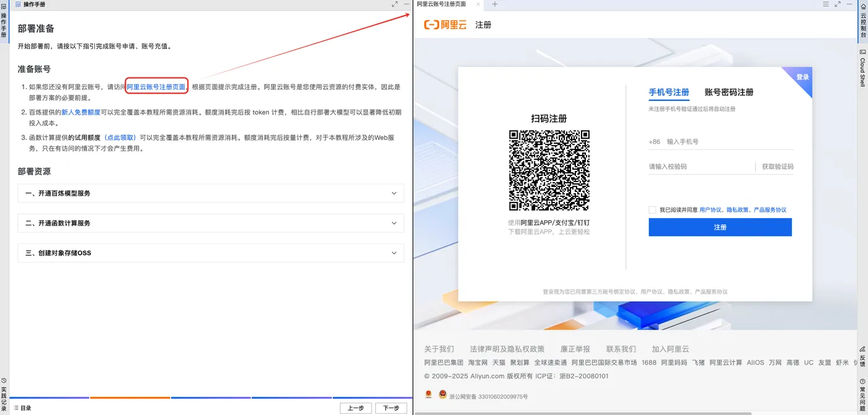Open 友盟 footer link

click(825, 363)
